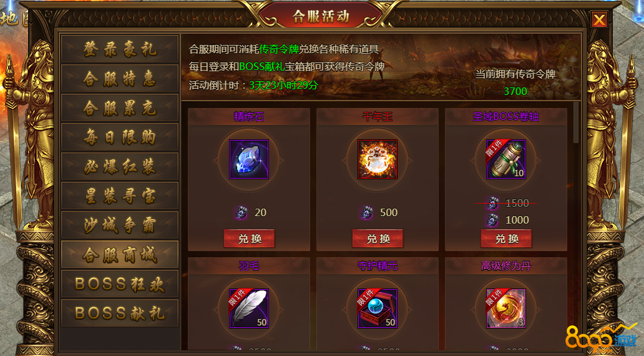Open the 登录豪礼 tab

120,49
